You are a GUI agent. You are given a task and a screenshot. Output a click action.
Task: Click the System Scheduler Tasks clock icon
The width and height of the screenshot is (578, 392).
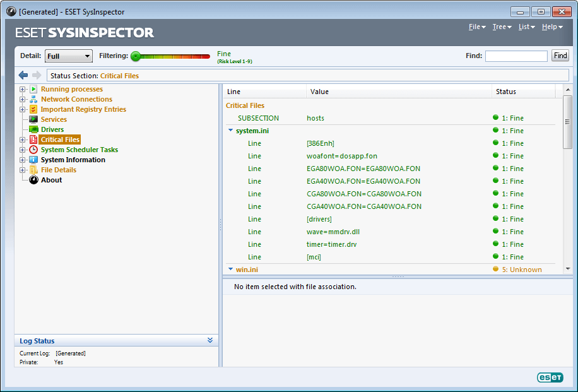[33, 150]
